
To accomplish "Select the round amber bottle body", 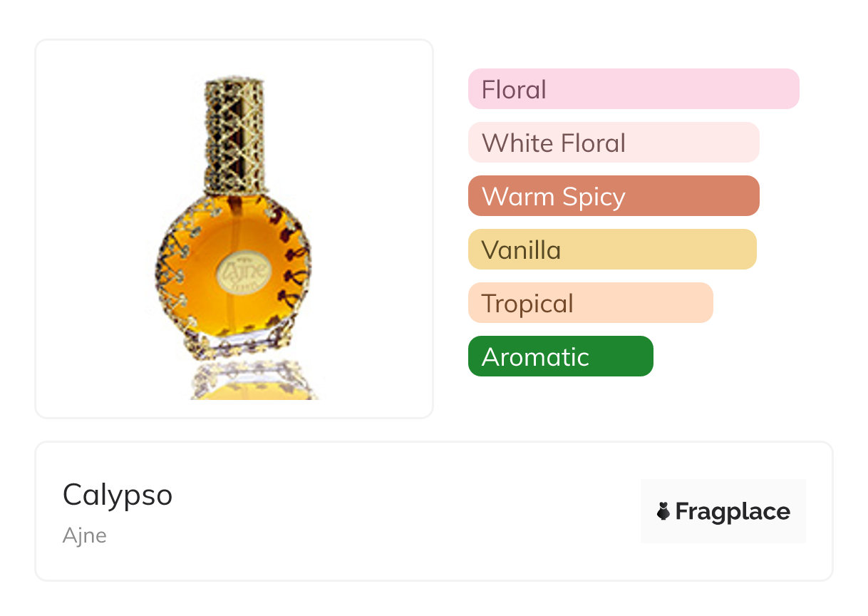I will [x=214, y=285].
